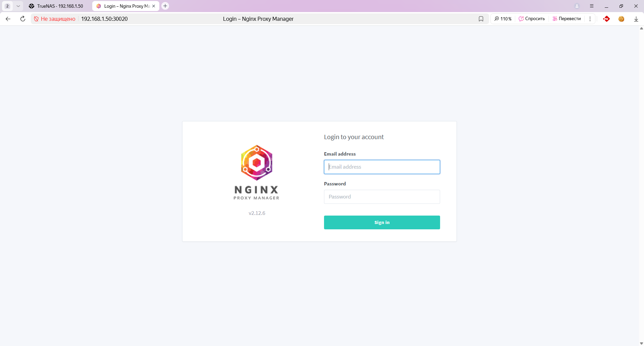The image size is (644, 346).
Task: Open a new tab with plus button
Action: tap(165, 6)
